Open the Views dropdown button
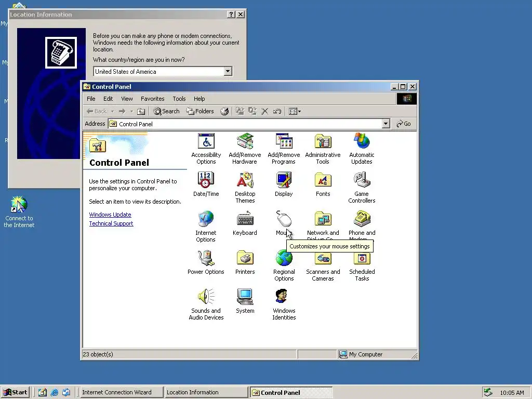The width and height of the screenshot is (532, 399). 295,111
